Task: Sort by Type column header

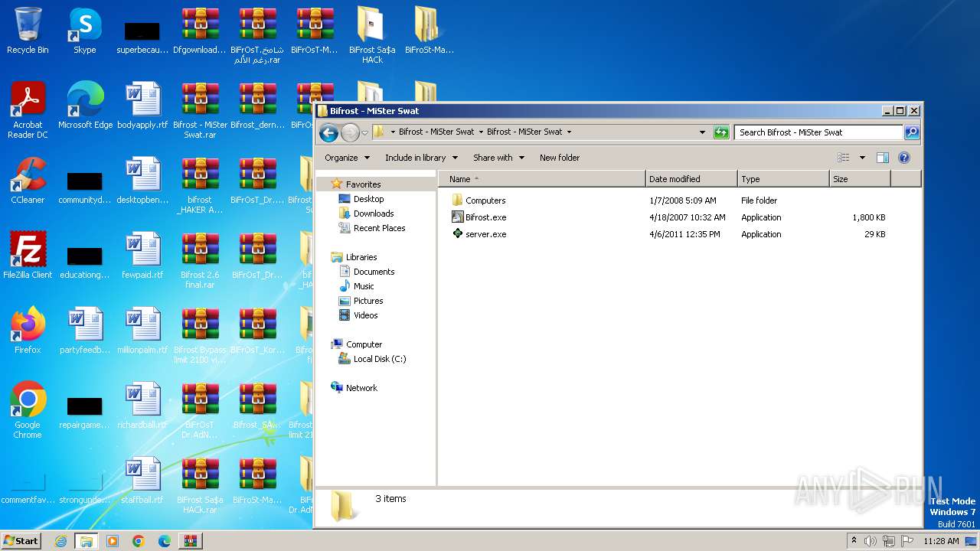Action: click(x=784, y=179)
